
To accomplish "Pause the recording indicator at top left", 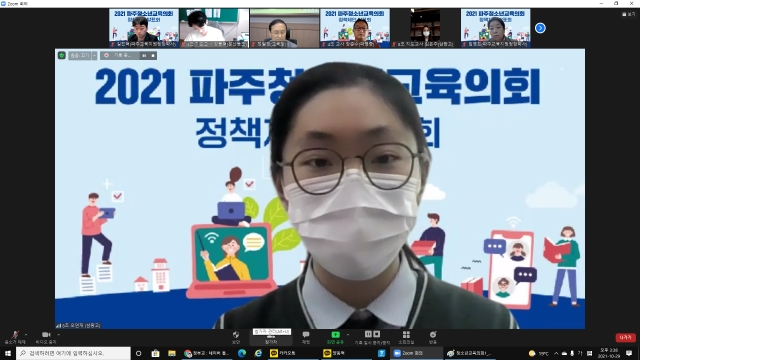I will click(x=145, y=56).
